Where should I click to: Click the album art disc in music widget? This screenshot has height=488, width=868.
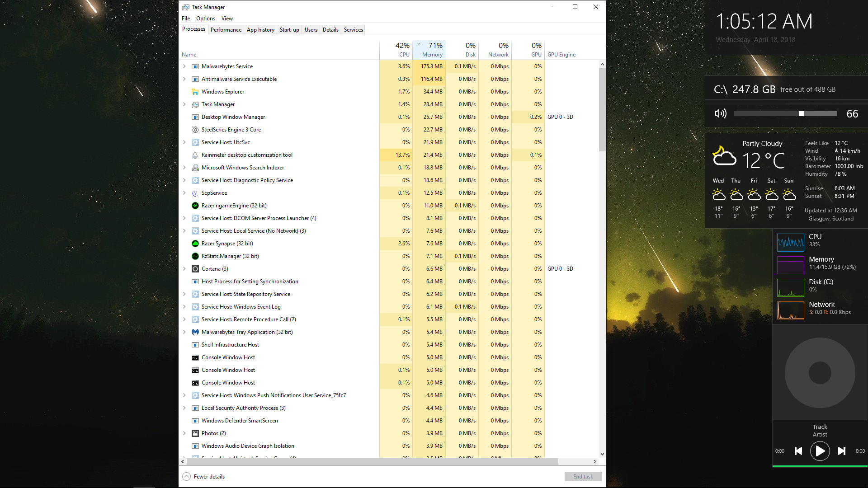[x=820, y=373]
